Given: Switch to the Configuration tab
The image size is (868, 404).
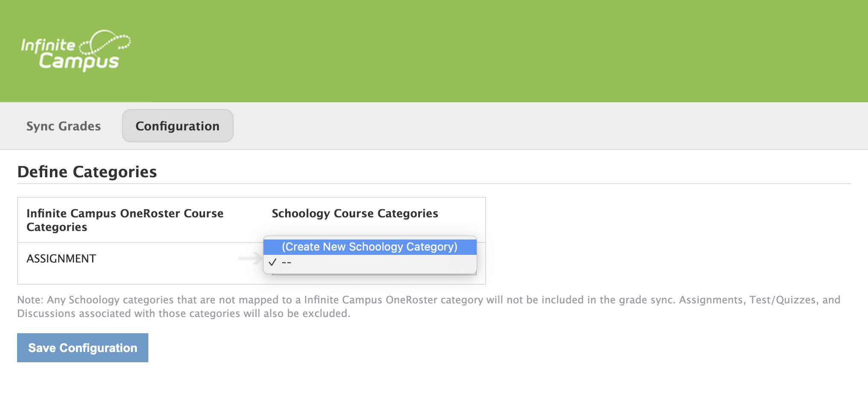Looking at the screenshot, I should pyautogui.click(x=177, y=126).
